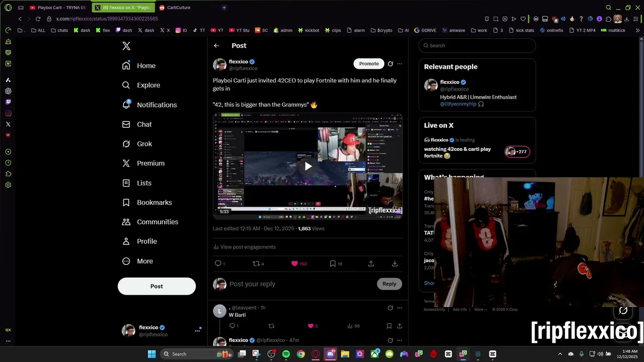644x362 pixels.
Task: Open three-dot menu on main post
Action: [x=399, y=64]
